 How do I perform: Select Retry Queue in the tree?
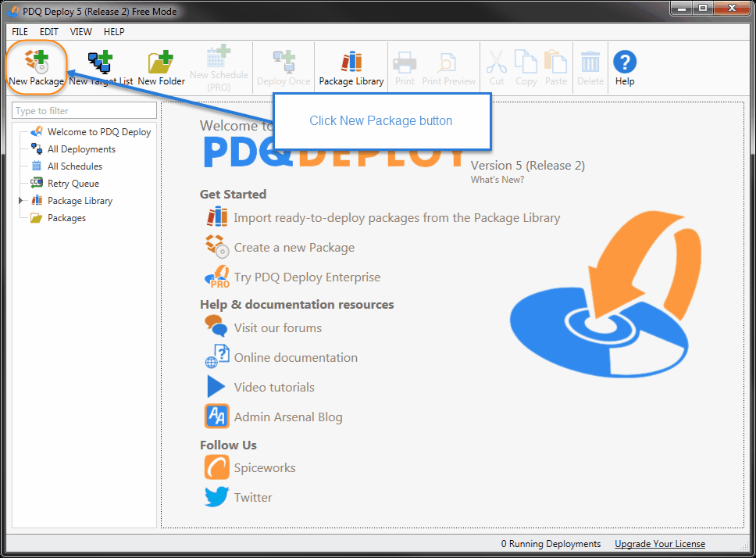[x=65, y=184]
